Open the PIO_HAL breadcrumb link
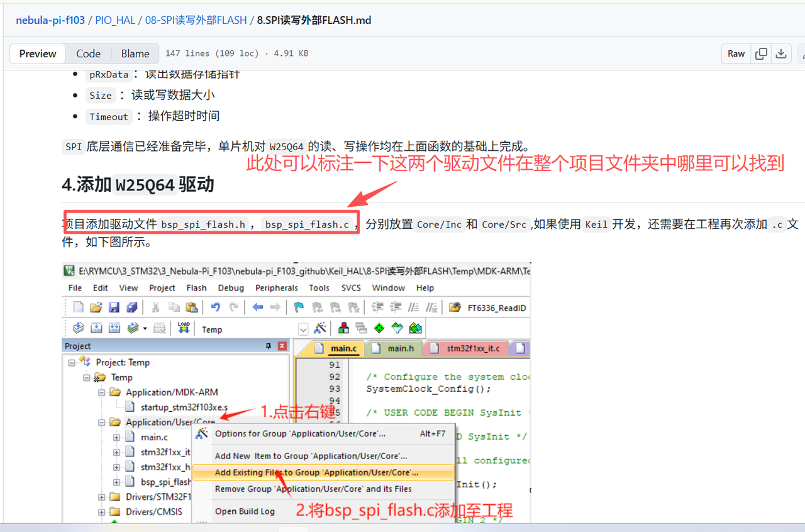805x532 pixels. pos(115,20)
